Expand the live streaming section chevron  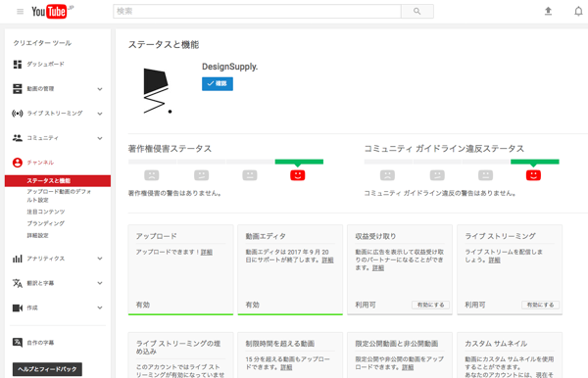[x=100, y=114]
